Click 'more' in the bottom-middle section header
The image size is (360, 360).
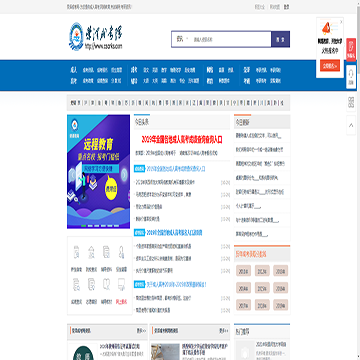click(x=224, y=331)
